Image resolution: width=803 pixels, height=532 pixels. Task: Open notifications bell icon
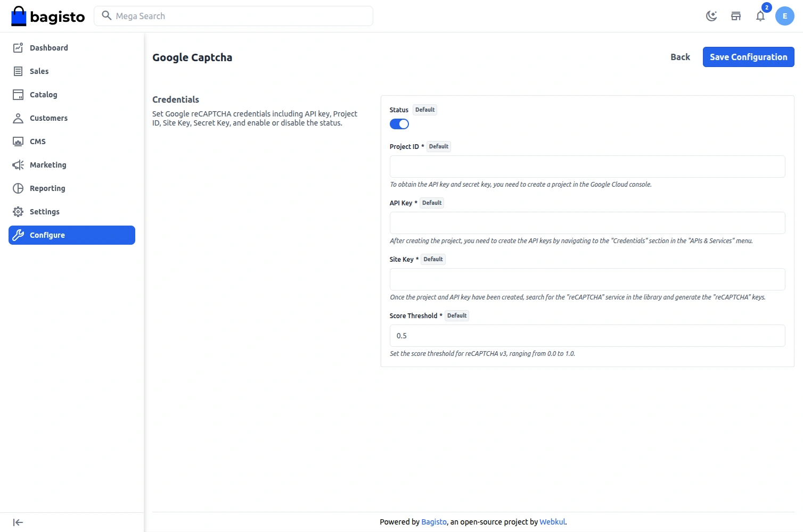pyautogui.click(x=760, y=16)
